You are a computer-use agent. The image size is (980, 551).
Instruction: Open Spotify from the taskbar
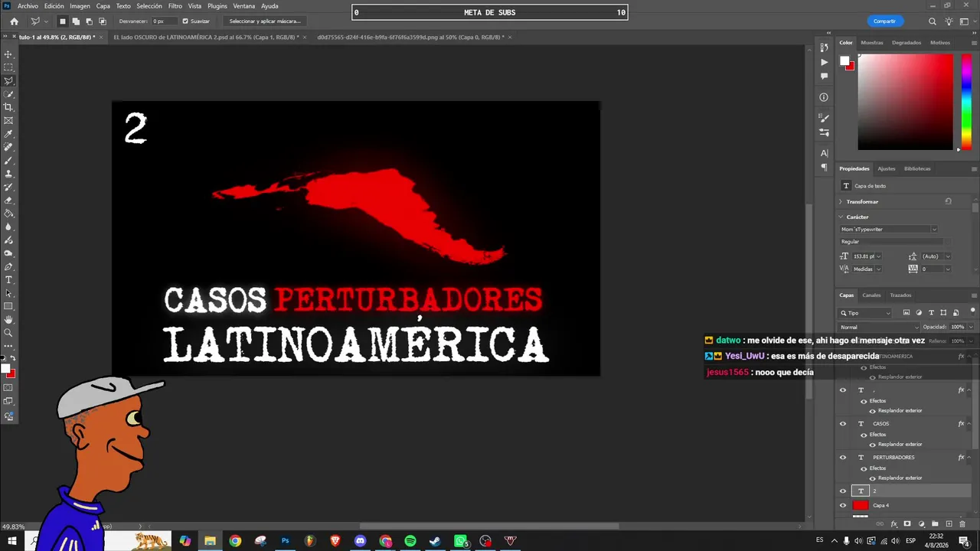click(410, 541)
